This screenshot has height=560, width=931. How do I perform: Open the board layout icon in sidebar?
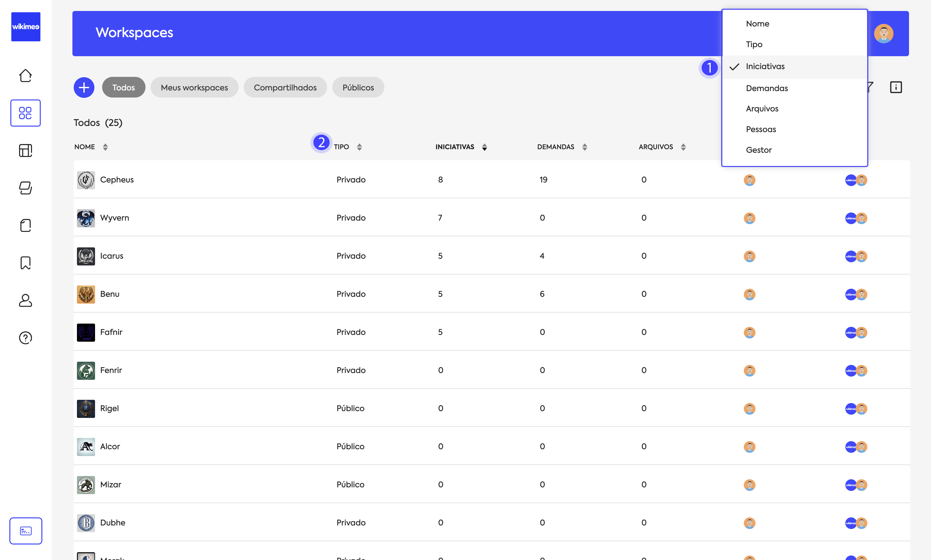(x=25, y=150)
